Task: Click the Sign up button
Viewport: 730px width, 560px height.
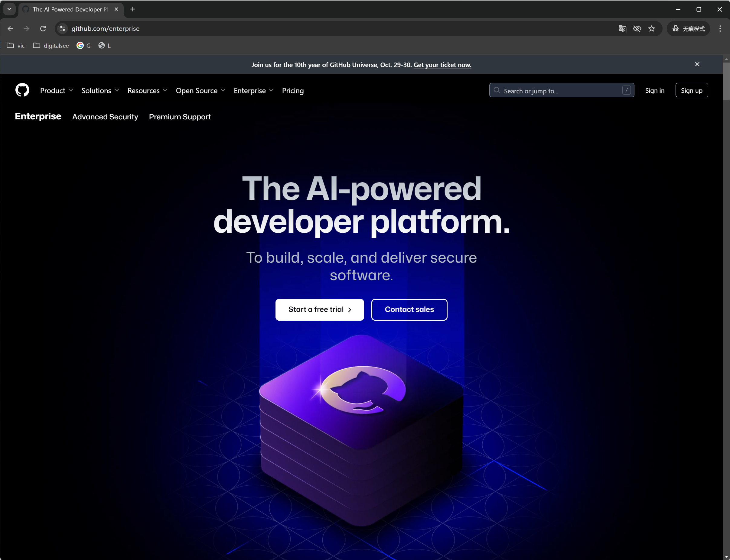Action: click(x=692, y=90)
